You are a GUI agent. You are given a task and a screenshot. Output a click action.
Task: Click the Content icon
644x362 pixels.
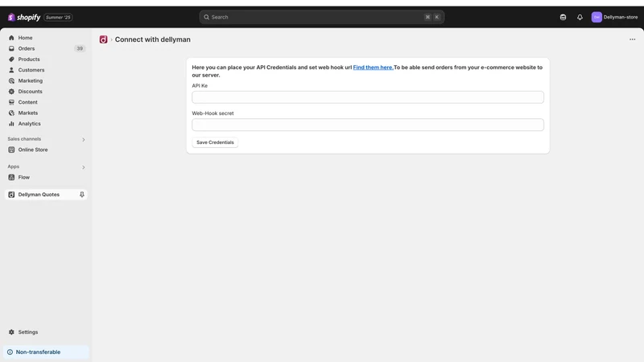point(11,102)
